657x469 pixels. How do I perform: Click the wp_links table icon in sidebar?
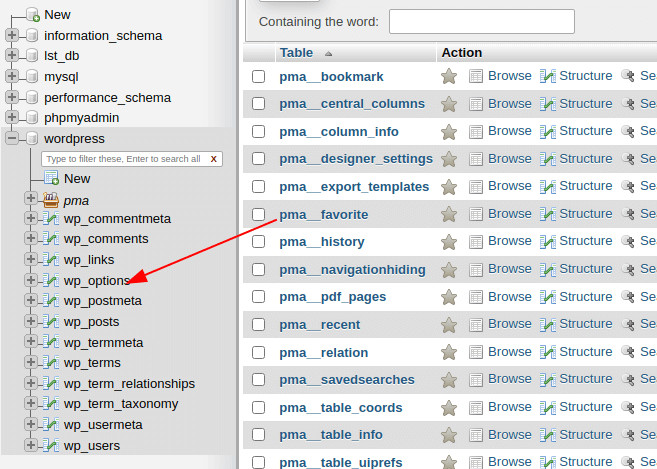51,259
